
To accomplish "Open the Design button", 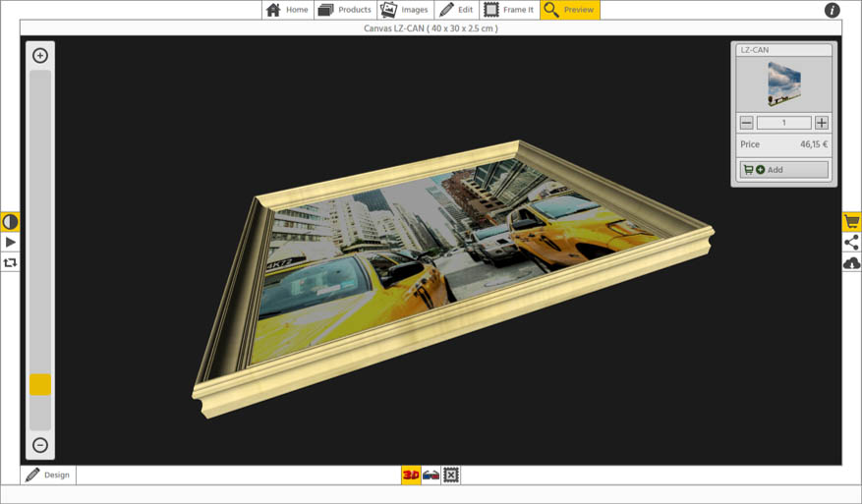I will 48,475.
